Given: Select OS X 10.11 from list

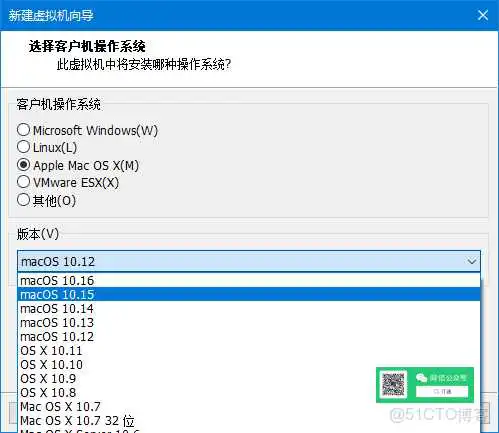Looking at the screenshot, I should pyautogui.click(x=249, y=351).
